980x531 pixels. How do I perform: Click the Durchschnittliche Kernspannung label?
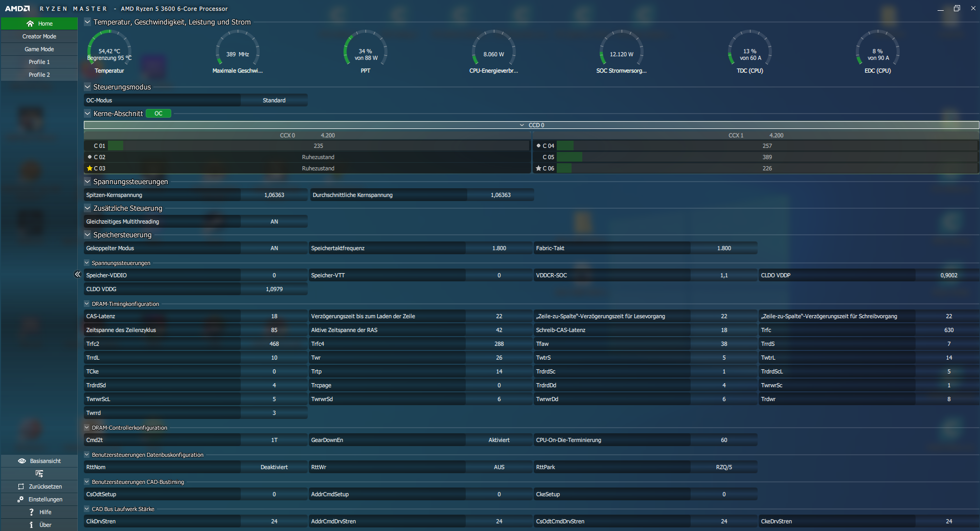point(353,195)
